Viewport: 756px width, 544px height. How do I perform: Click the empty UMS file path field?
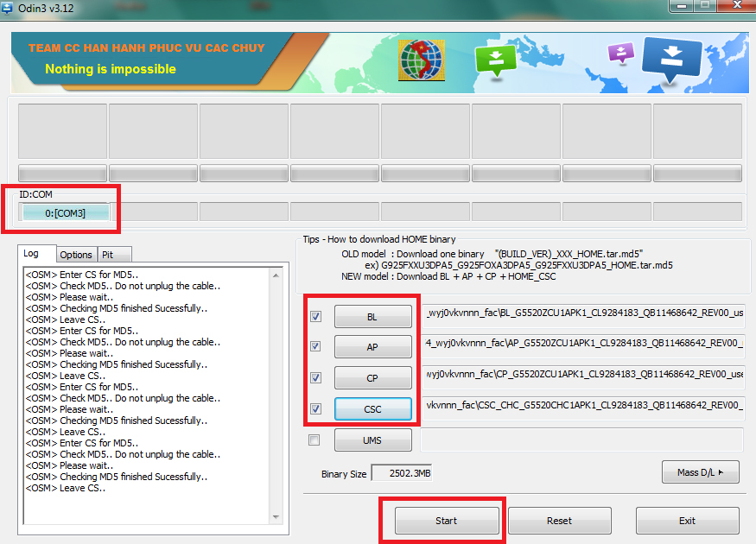(x=583, y=440)
